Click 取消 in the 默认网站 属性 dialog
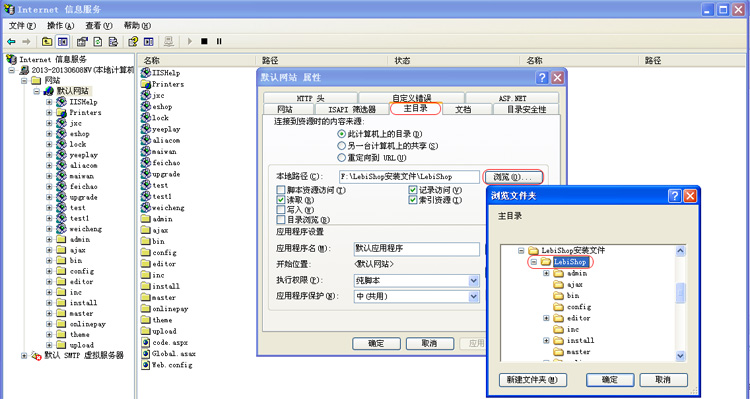 (430, 344)
